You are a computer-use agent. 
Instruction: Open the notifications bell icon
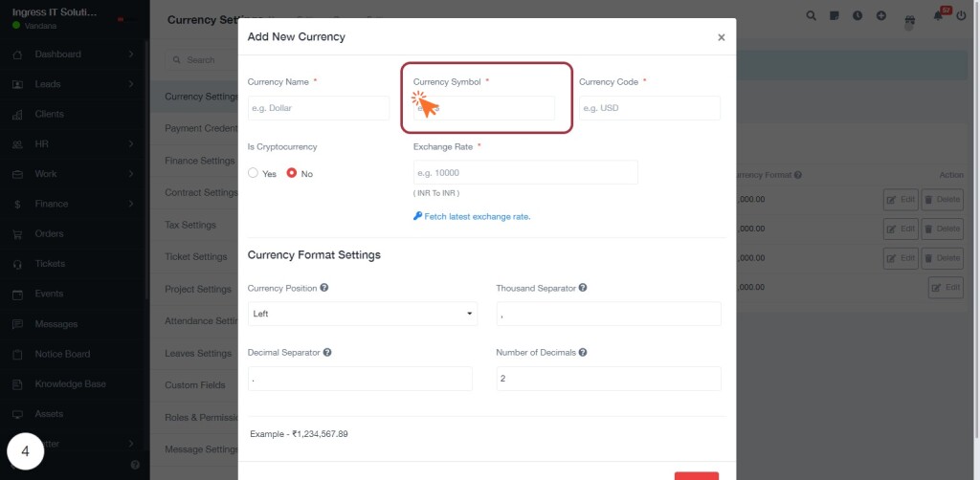point(938,16)
